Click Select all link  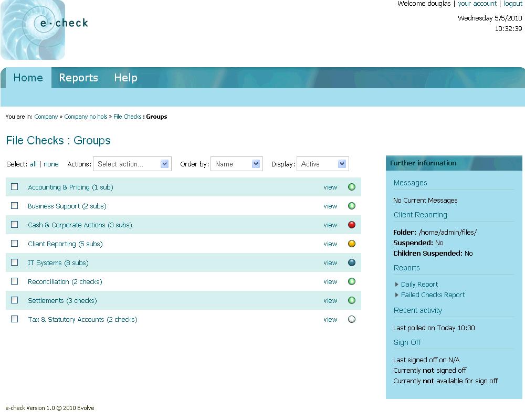click(33, 164)
